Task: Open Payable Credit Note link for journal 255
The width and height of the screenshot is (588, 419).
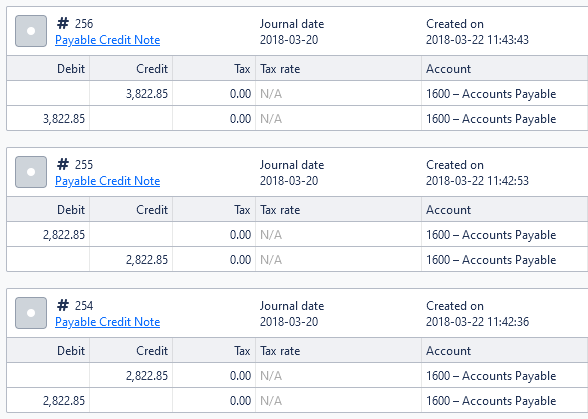Action: click(x=108, y=181)
